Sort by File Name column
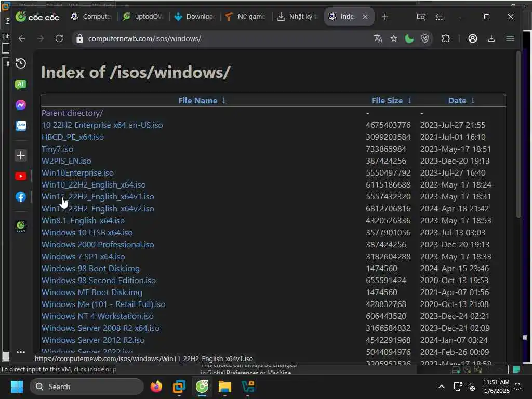Viewport: 532px width, 399px height. pyautogui.click(x=202, y=101)
